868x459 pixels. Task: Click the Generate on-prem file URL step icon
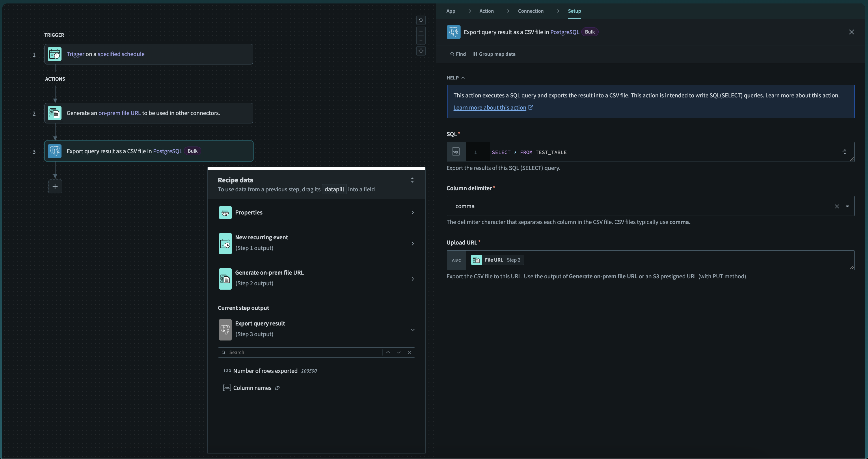click(224, 278)
